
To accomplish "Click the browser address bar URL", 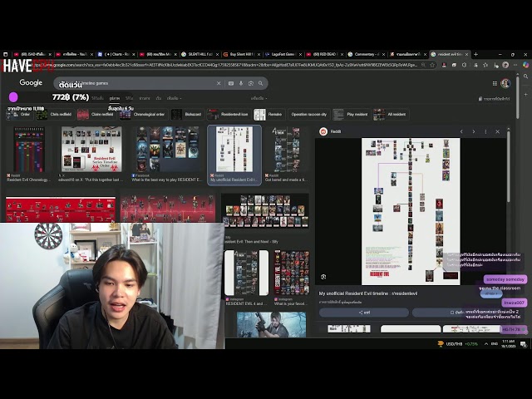I will point(225,65).
